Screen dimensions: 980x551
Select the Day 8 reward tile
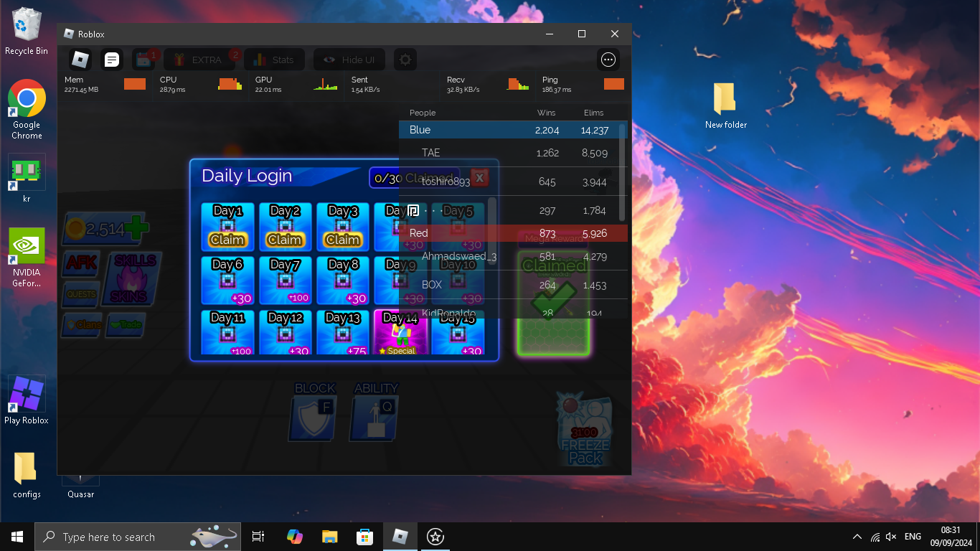(x=343, y=281)
